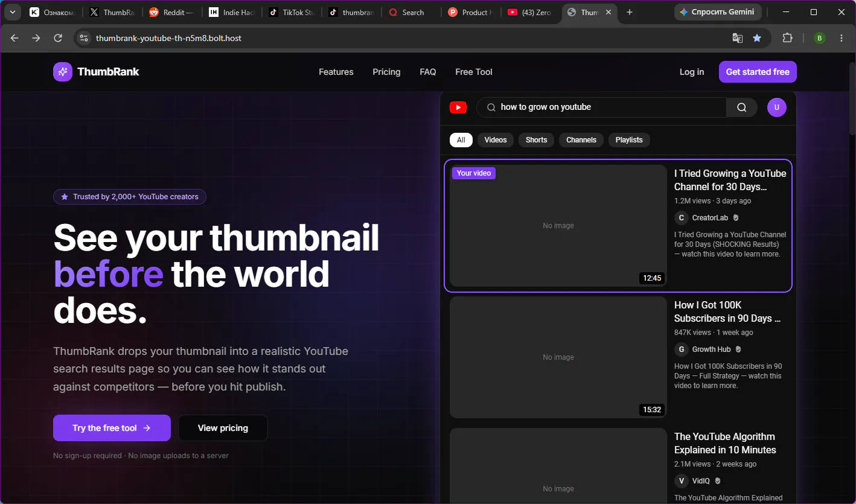The image size is (856, 504).
Task: Switch to the TikTok thumbran browser tab
Action: (x=351, y=12)
